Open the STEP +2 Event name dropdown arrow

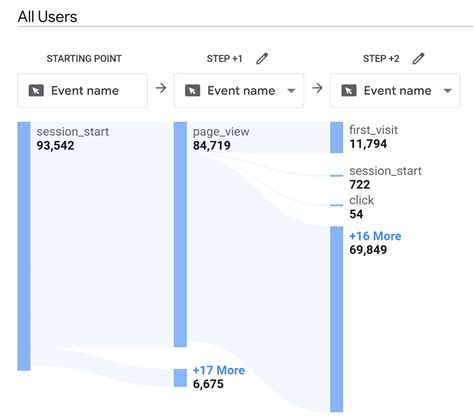(448, 91)
